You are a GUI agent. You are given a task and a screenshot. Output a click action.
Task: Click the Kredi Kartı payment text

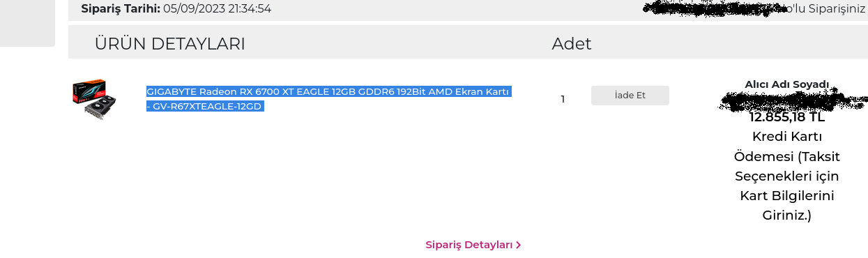click(787, 136)
